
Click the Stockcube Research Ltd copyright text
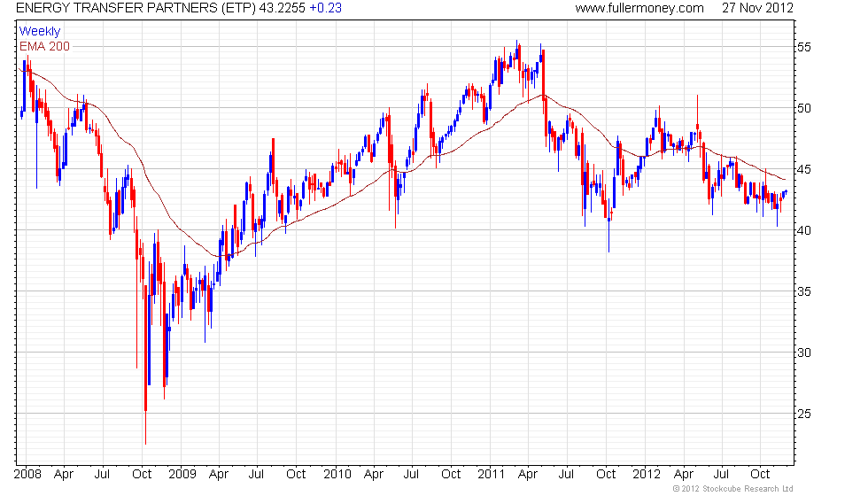tap(733, 488)
